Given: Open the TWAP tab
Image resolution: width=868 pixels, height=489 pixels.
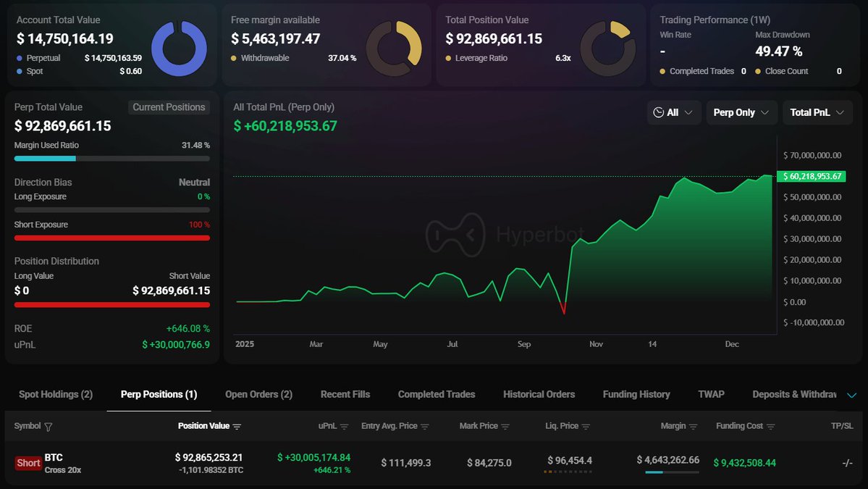Looking at the screenshot, I should [711, 394].
